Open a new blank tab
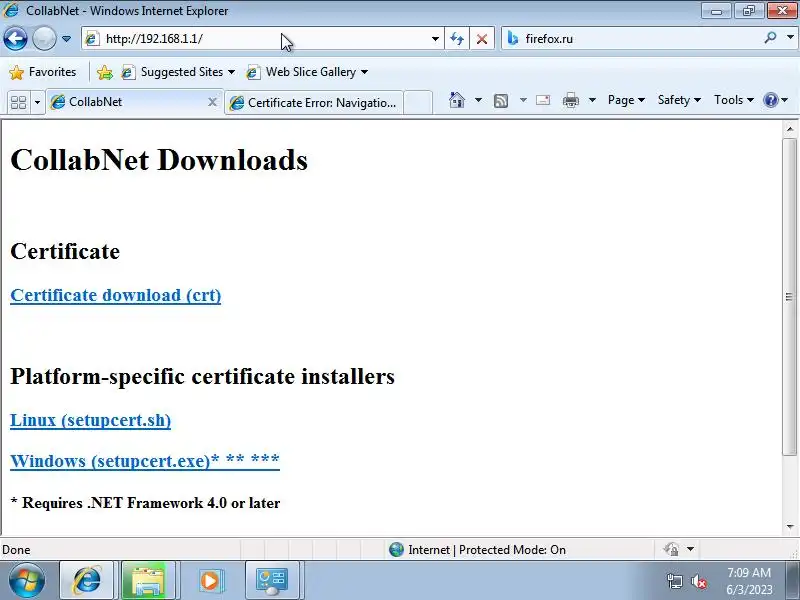This screenshot has width=800, height=600. (418, 103)
